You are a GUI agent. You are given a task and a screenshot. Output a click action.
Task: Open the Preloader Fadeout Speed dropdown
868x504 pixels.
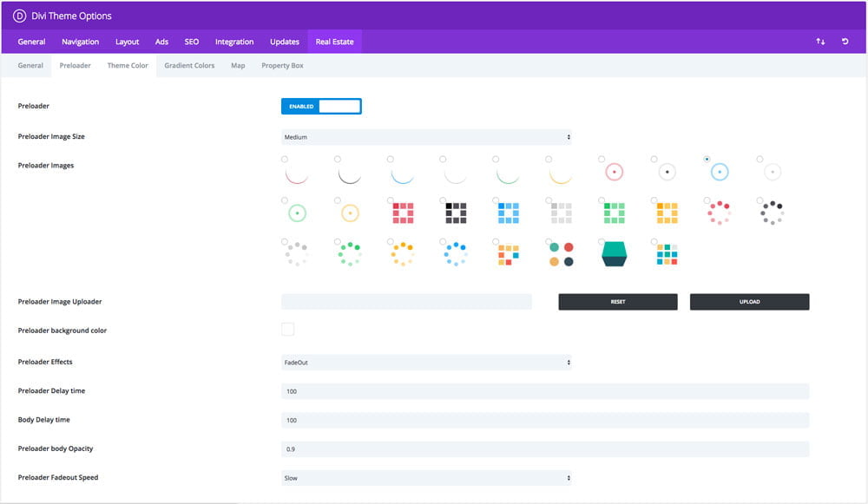[x=426, y=478]
